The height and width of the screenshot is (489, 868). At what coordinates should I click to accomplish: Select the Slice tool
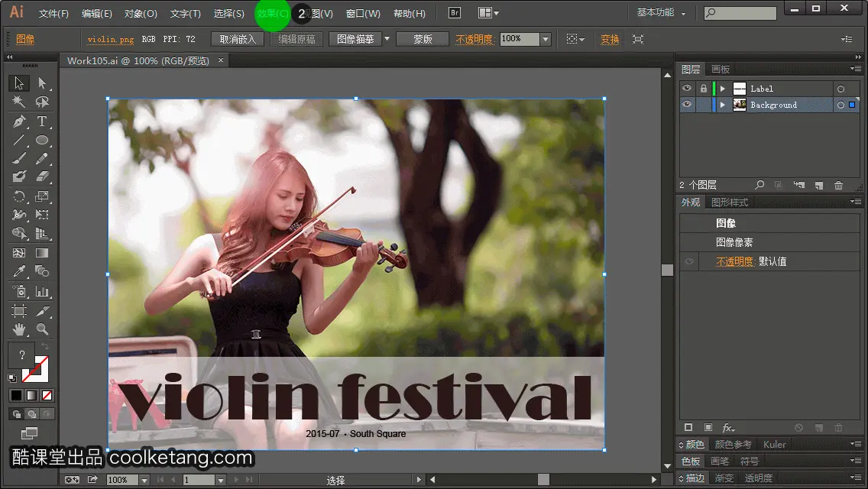coord(42,311)
